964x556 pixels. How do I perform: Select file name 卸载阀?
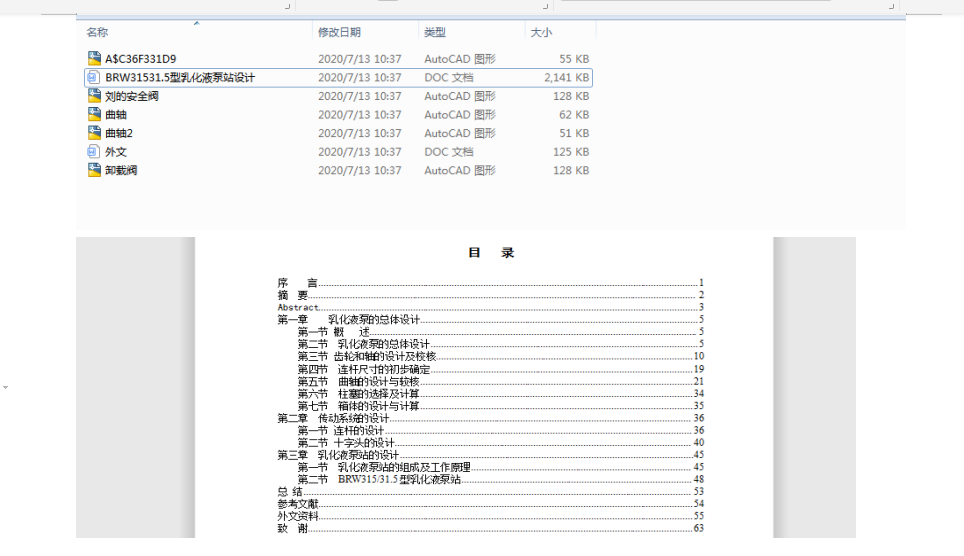pyautogui.click(x=121, y=170)
